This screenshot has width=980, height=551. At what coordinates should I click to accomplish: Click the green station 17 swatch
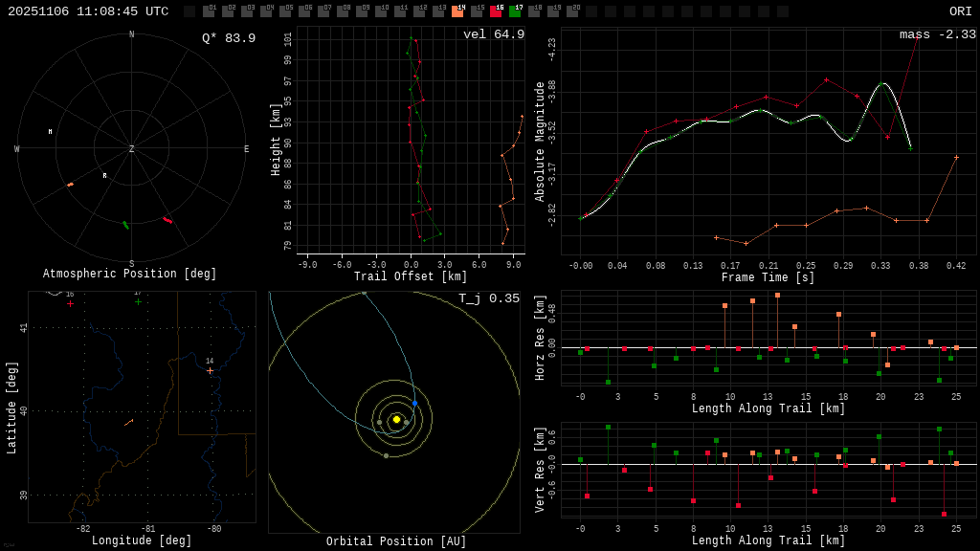515,11
